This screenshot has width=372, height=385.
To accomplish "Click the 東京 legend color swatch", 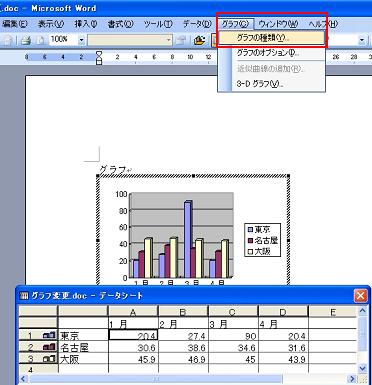I will click(250, 230).
